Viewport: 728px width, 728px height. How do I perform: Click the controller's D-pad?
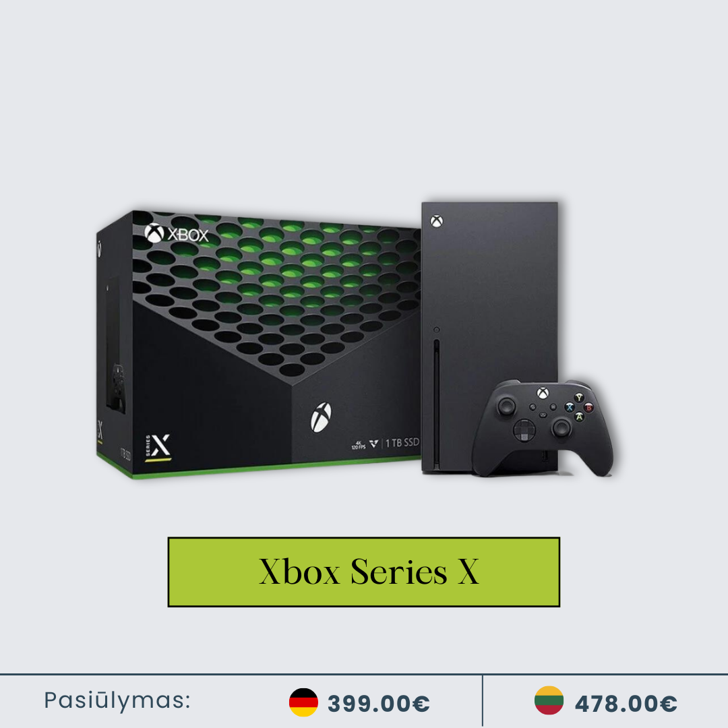[524, 429]
